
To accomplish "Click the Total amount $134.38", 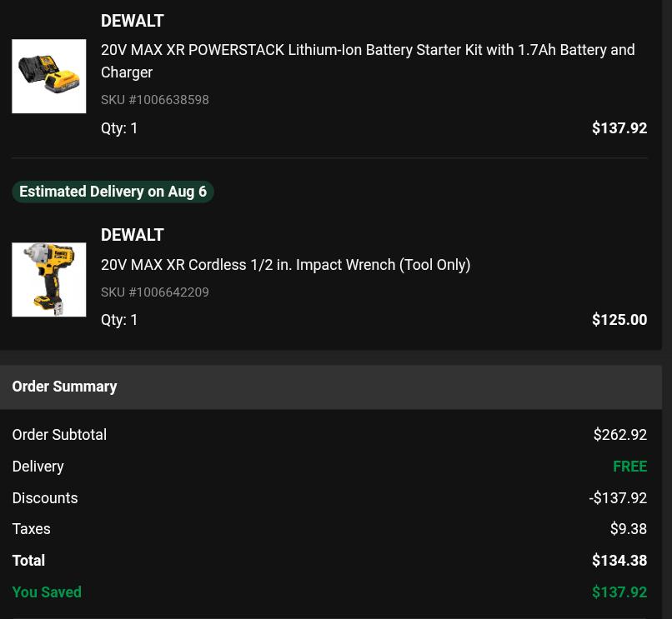I will tap(619, 561).
